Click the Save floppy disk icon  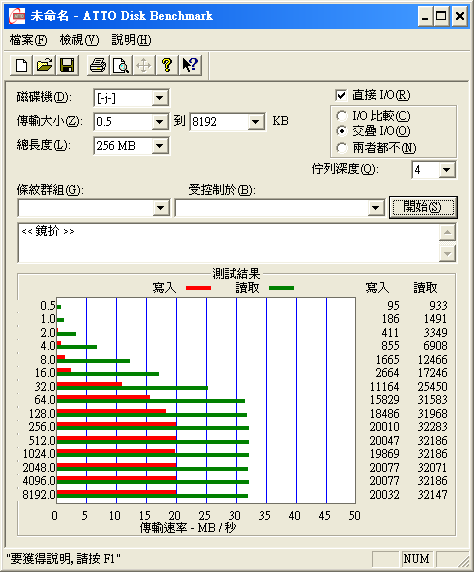(67, 66)
